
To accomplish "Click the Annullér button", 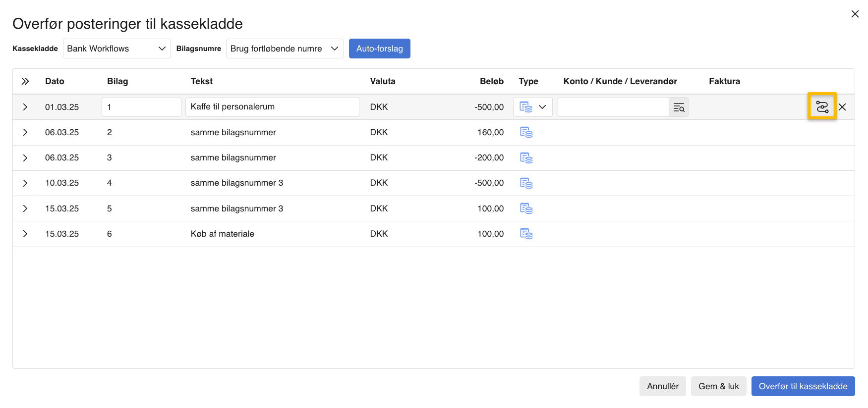I will [662, 386].
